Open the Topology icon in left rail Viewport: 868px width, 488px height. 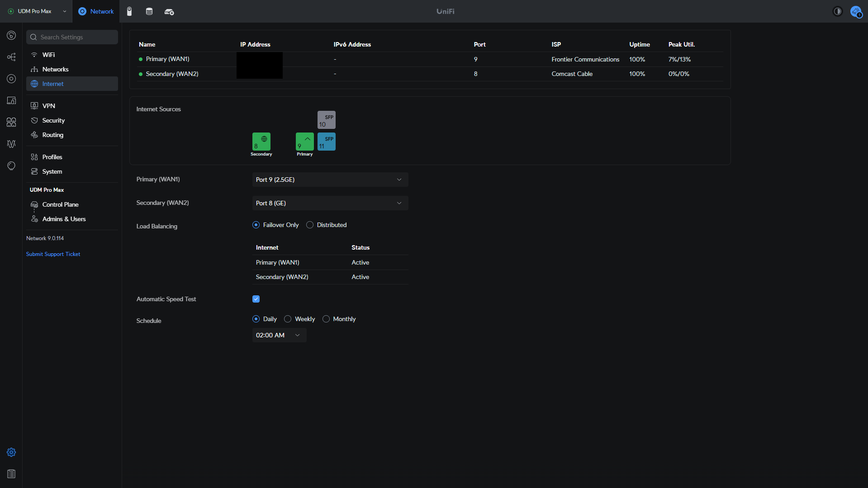coord(11,57)
